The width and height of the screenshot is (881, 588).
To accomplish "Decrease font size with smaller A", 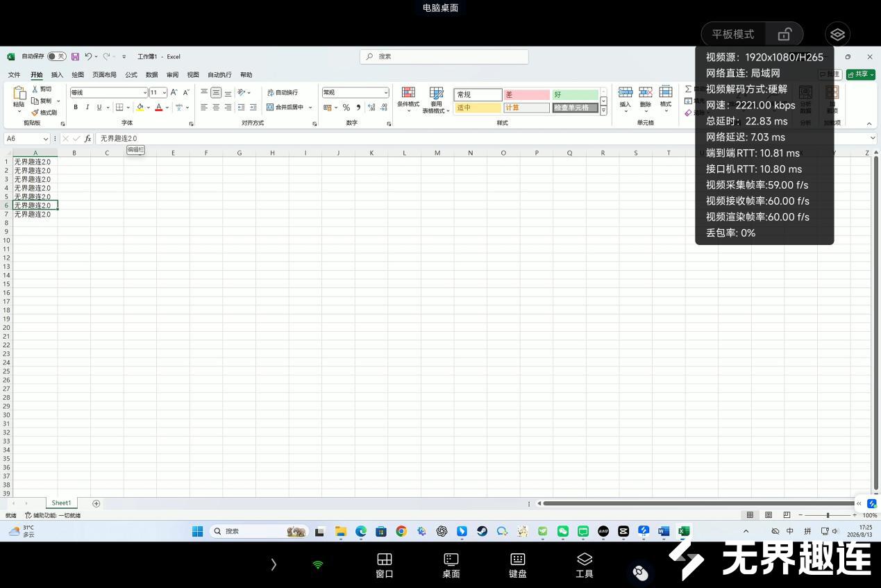I will pos(186,92).
